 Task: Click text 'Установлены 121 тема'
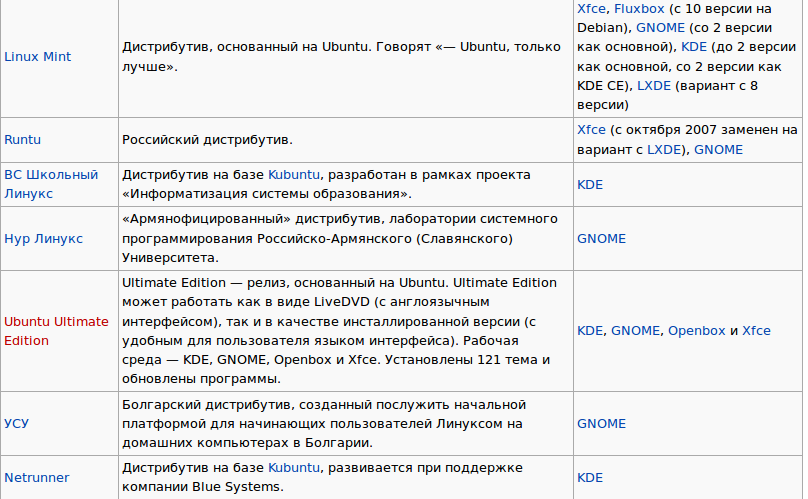(460, 360)
